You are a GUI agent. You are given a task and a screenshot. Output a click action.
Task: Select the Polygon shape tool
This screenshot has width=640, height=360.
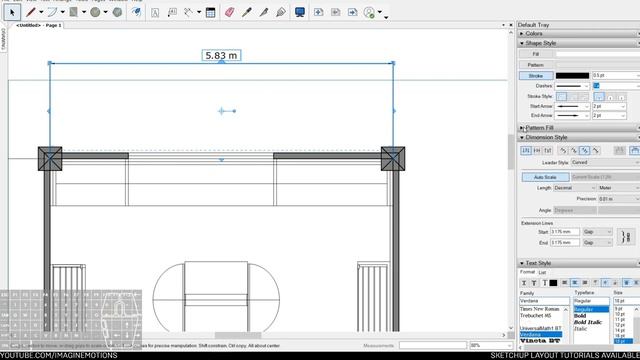(117, 12)
